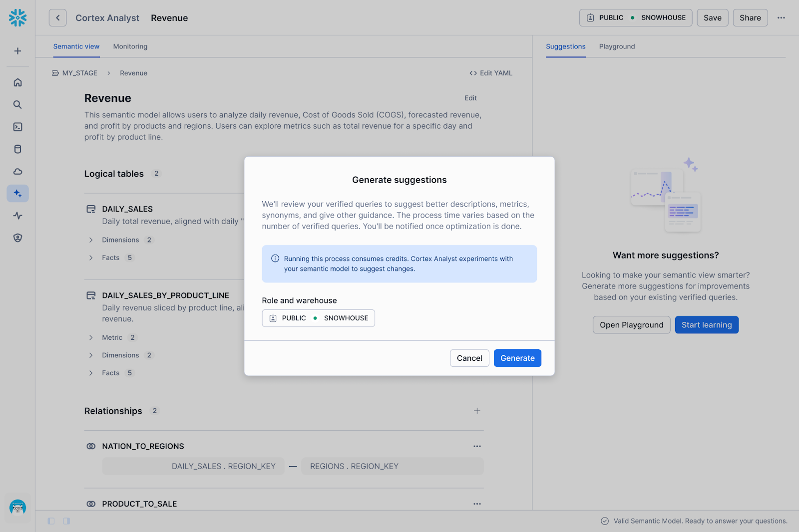Select the AI sparkle icon in sidebar
The height and width of the screenshot is (532, 799).
point(17,194)
